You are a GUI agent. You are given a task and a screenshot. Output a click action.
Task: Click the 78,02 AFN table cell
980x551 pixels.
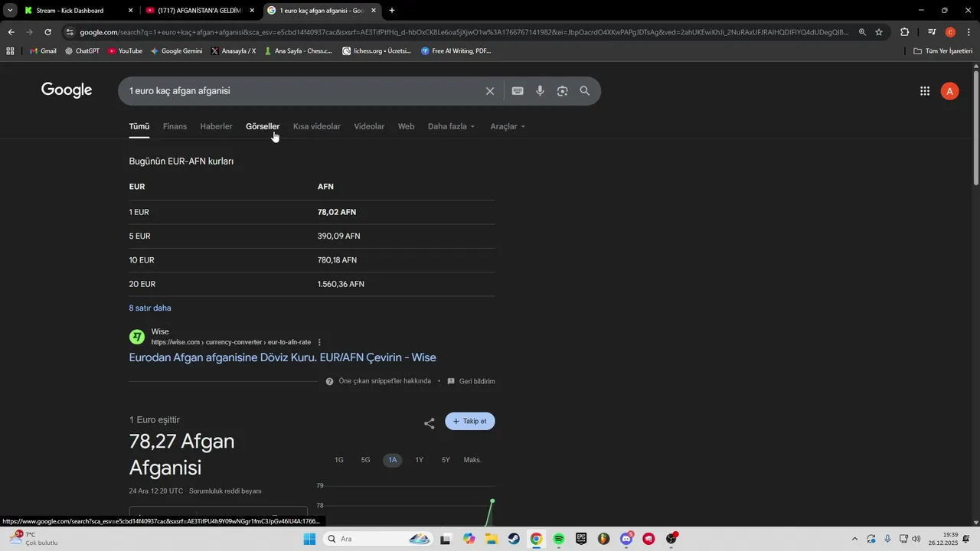click(337, 212)
